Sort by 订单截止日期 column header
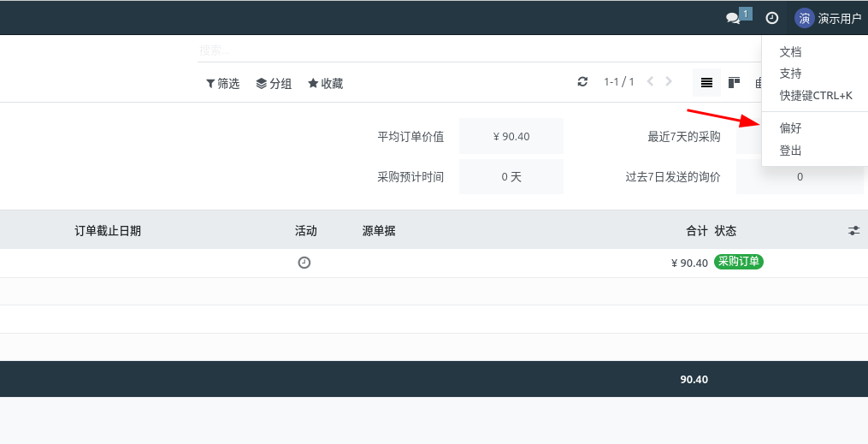 (108, 231)
